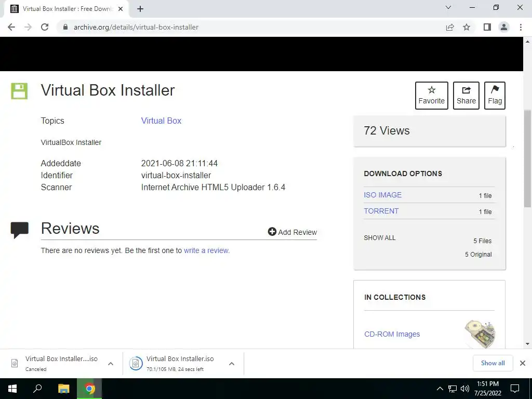Click the volume speaker tray icon

point(465,389)
